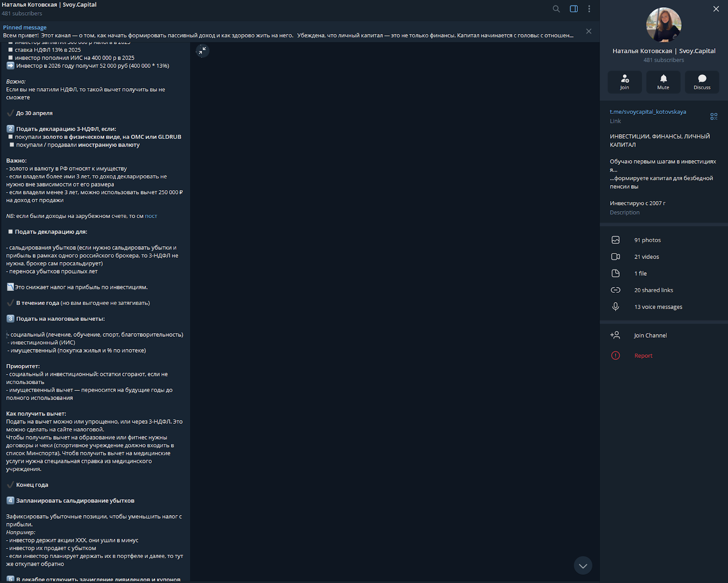View the 1 file entry
The width and height of the screenshot is (728, 583).
pos(641,274)
